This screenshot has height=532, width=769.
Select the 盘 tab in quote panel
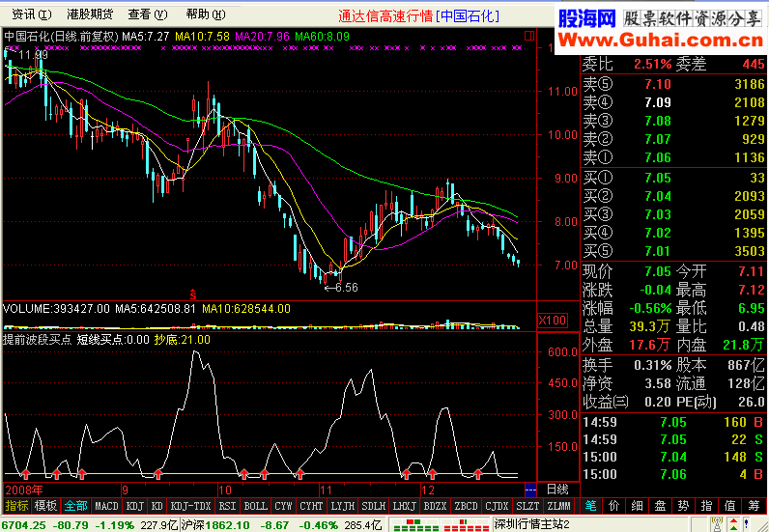pyautogui.click(x=660, y=506)
